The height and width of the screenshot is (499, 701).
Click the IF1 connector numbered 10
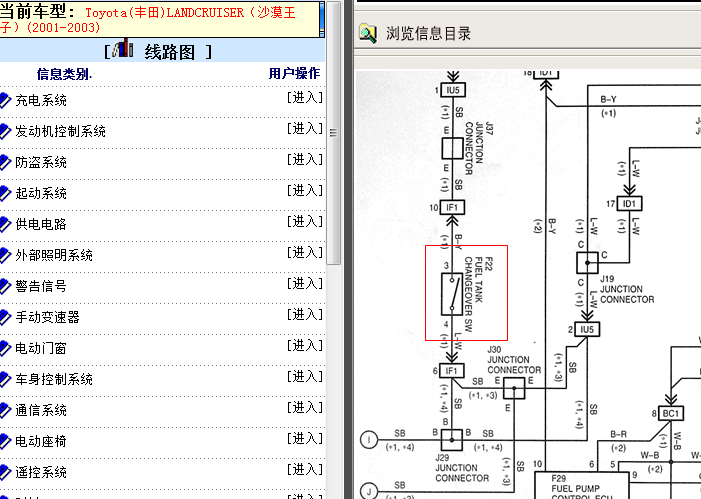(452, 207)
